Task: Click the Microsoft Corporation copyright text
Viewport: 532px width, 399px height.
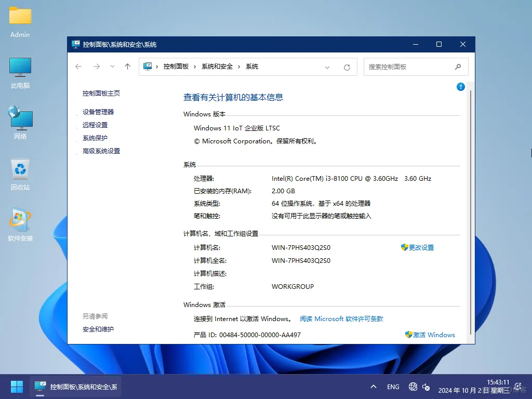Action: 256,141
